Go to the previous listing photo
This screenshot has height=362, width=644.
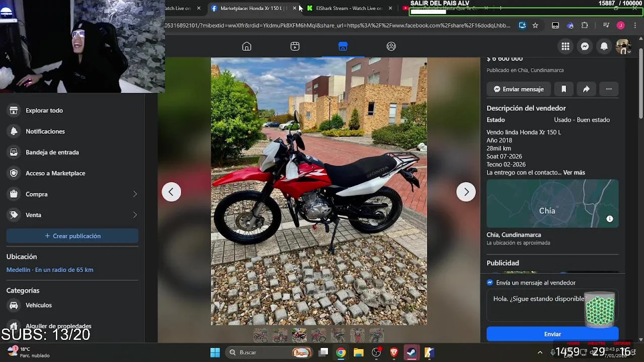[x=171, y=192]
